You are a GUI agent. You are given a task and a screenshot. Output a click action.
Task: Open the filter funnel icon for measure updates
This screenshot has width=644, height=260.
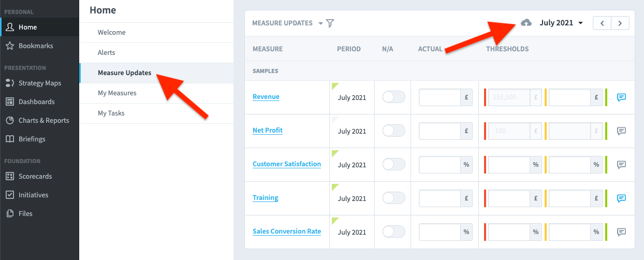330,23
